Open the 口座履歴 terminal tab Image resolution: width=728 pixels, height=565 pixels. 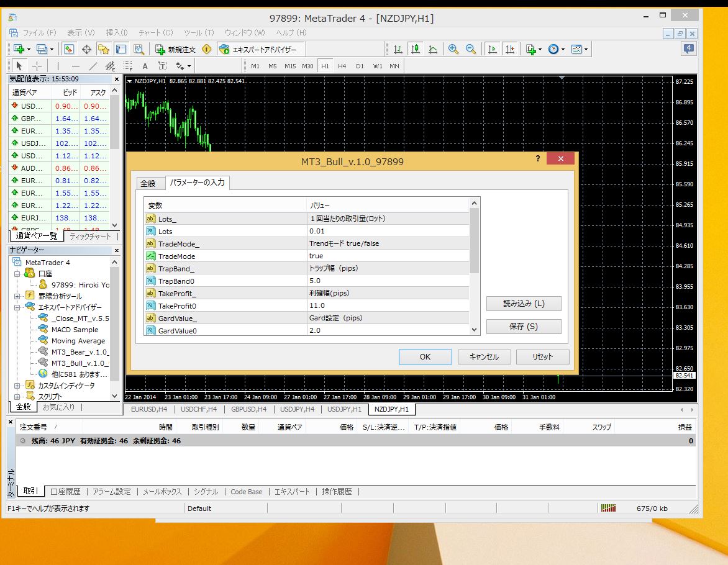coord(65,491)
